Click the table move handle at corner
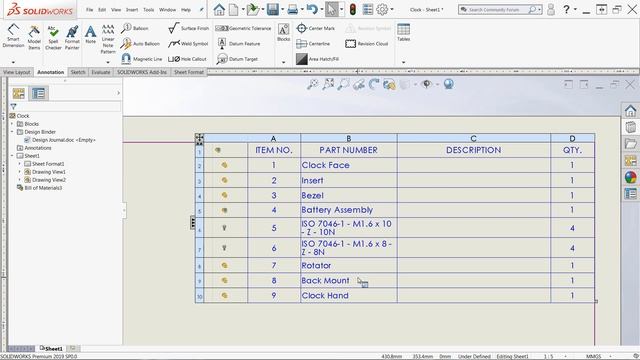Screen dimensions: 640x360 coord(199,138)
